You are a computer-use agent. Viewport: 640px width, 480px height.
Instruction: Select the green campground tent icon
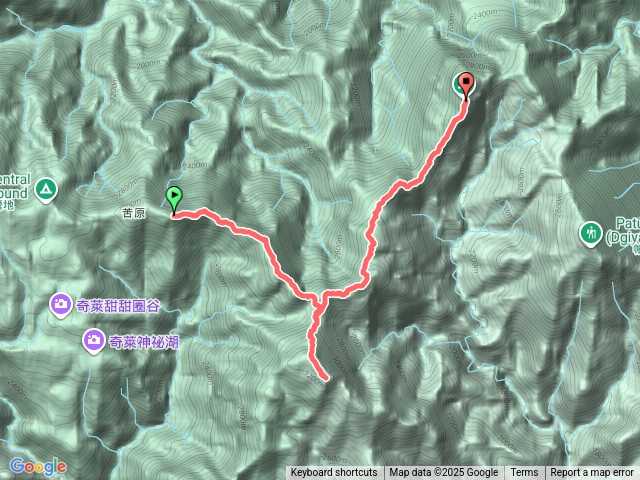tap(46, 189)
